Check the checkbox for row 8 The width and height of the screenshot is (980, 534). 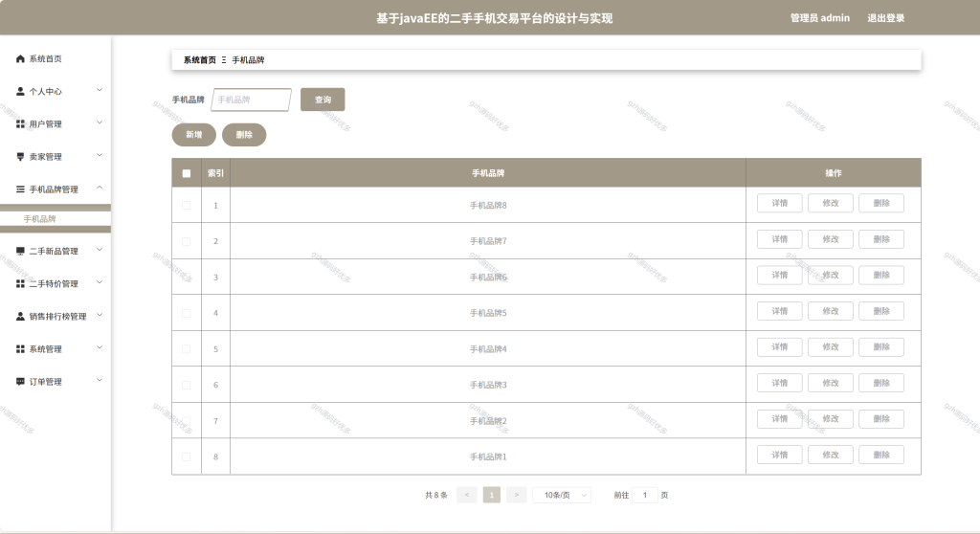pos(187,457)
